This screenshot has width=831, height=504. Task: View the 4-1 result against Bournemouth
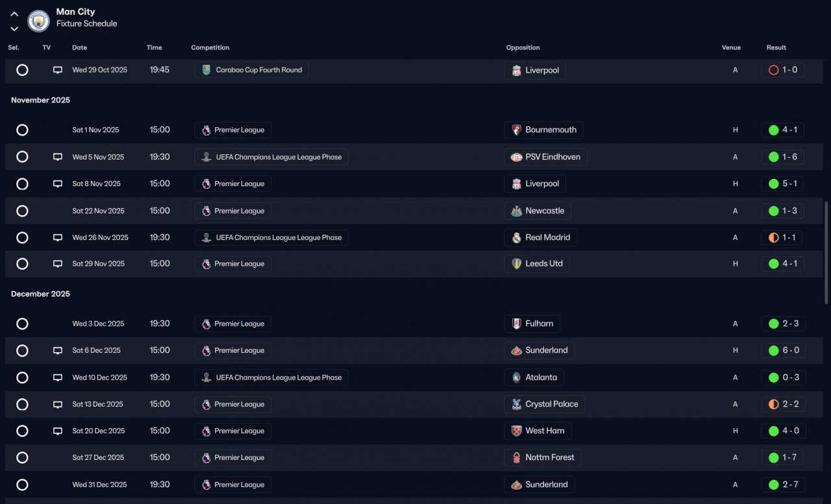coord(783,130)
